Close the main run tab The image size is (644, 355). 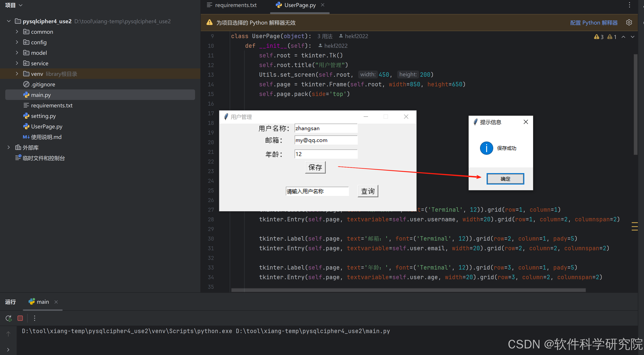56,302
